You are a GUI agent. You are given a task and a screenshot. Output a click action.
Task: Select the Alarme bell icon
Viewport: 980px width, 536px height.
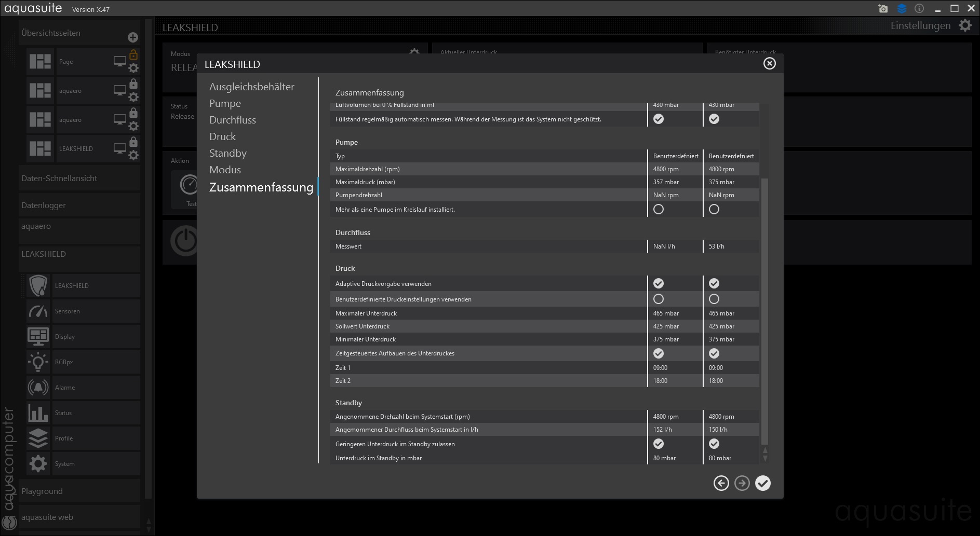point(38,388)
